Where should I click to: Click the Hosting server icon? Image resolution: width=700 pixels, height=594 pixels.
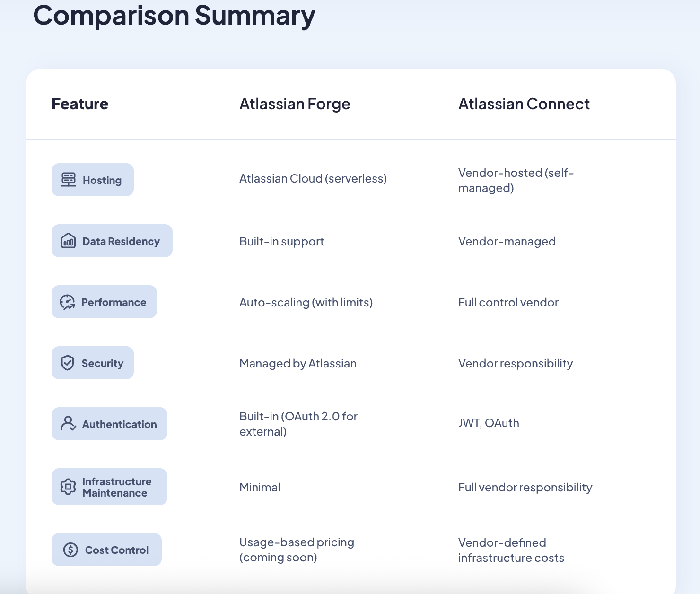69,180
